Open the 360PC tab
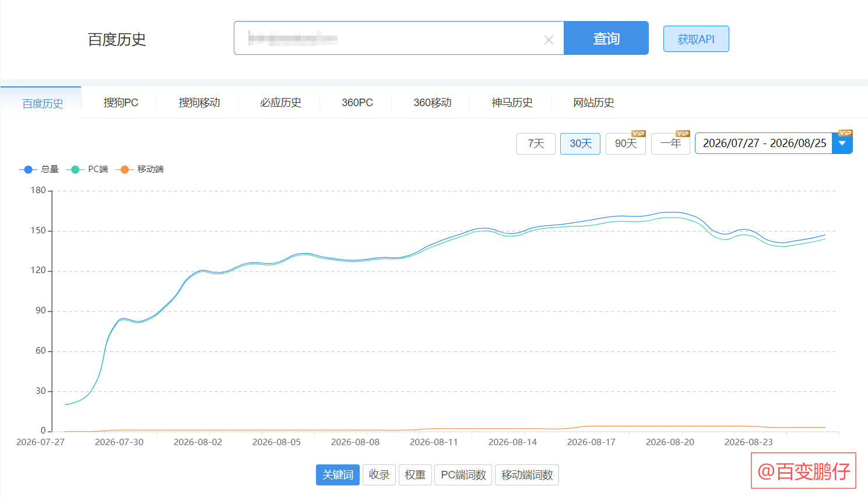Screen dimensions: 868x500 [357, 103]
